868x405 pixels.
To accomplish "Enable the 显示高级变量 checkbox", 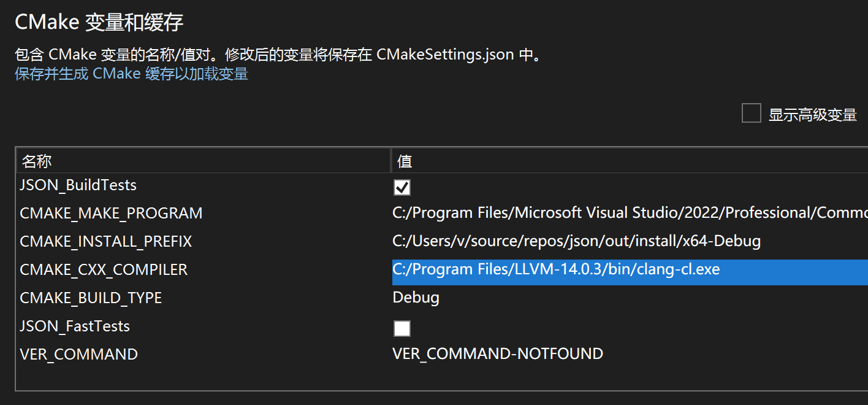I will click(752, 114).
